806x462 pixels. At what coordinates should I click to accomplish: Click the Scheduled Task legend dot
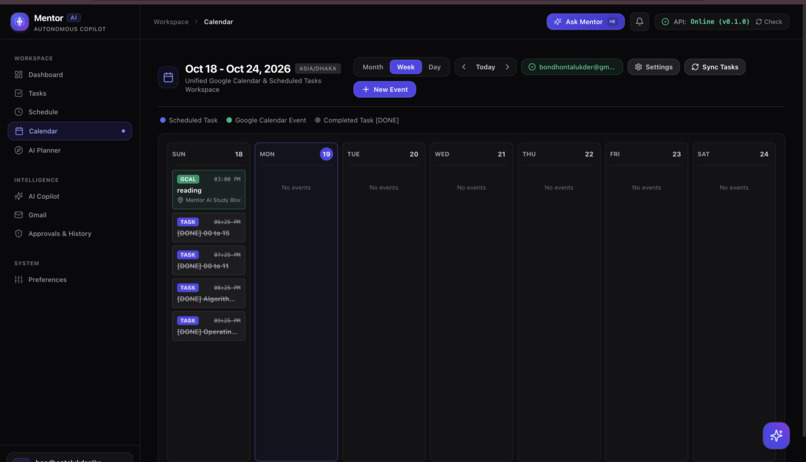[x=162, y=120]
